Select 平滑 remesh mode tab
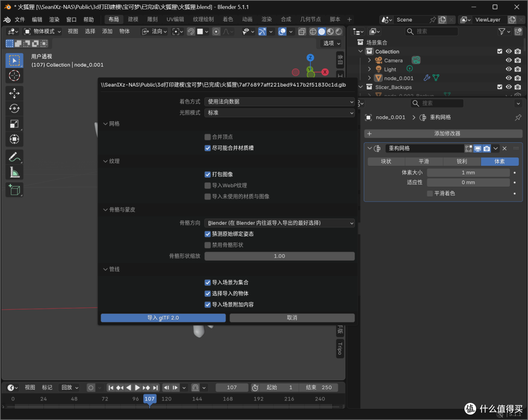 (x=424, y=162)
